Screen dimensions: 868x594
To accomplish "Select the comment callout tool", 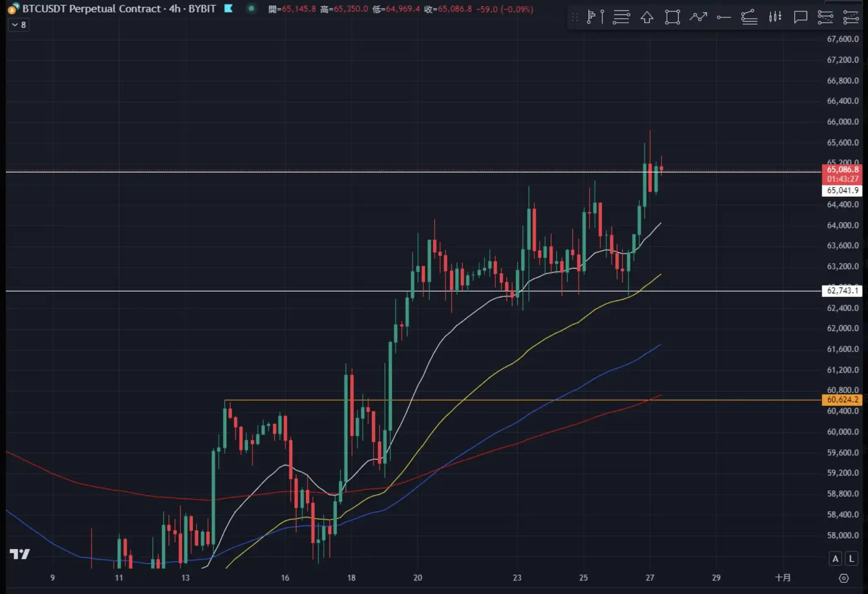I will click(800, 17).
